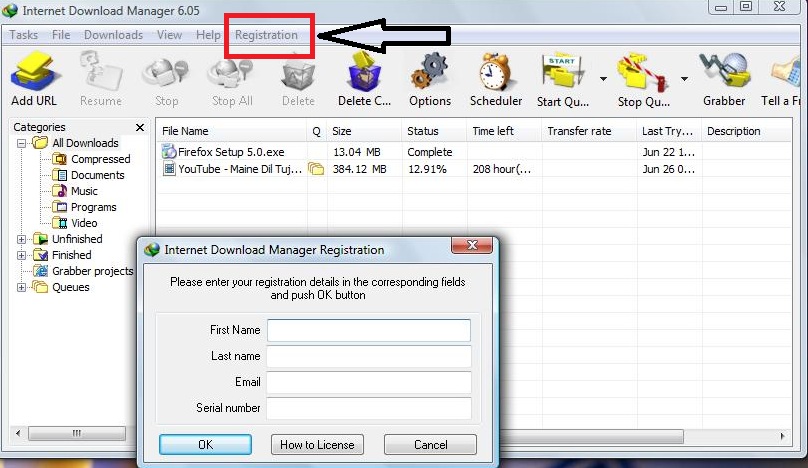Select the Documents category
The width and height of the screenshot is (808, 468).
pos(97,175)
